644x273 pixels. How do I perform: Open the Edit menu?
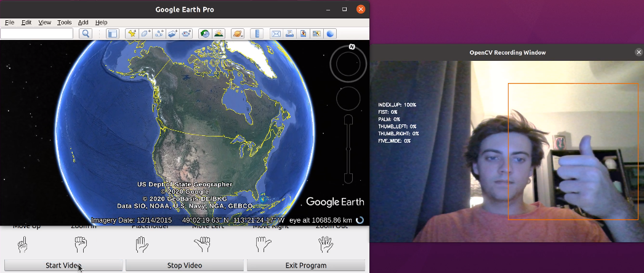click(26, 23)
